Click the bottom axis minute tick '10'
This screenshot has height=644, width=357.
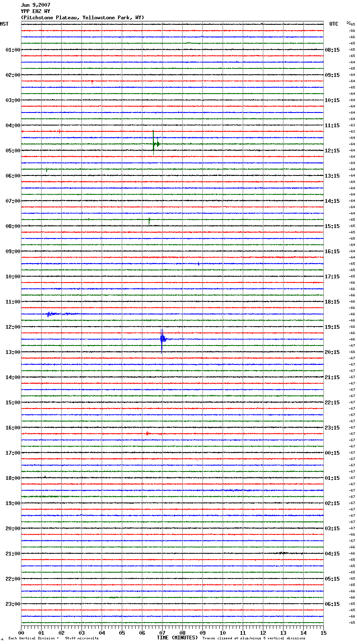223,633
